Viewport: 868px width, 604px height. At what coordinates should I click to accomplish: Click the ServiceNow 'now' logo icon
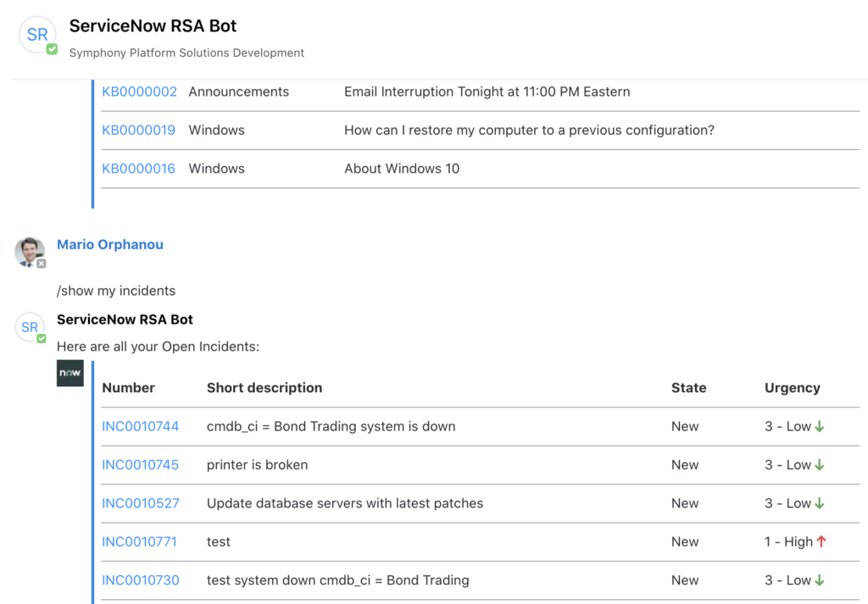click(x=70, y=374)
